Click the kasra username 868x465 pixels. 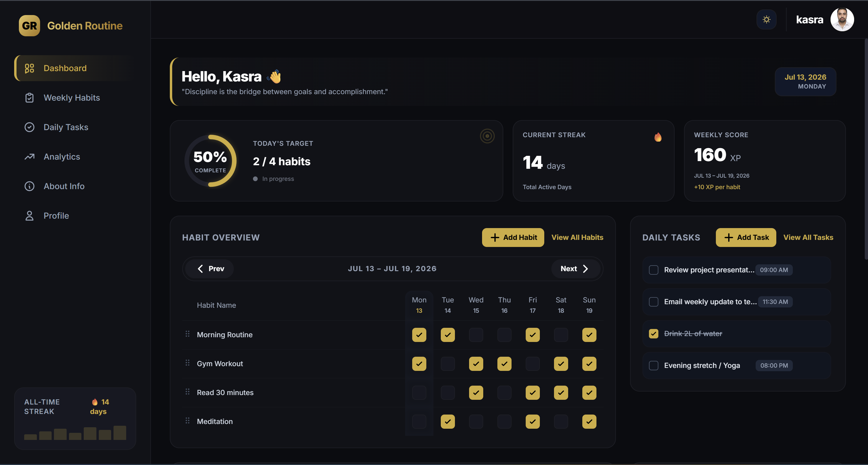(x=809, y=19)
